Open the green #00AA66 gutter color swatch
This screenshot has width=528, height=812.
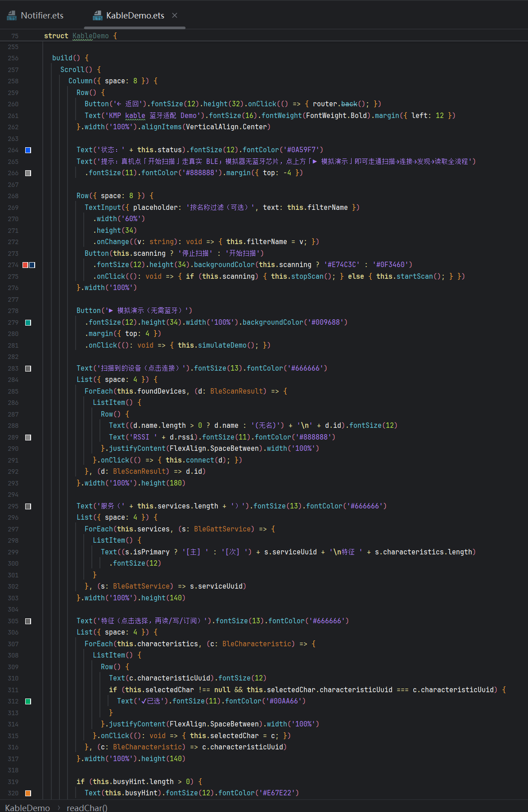pos(28,701)
